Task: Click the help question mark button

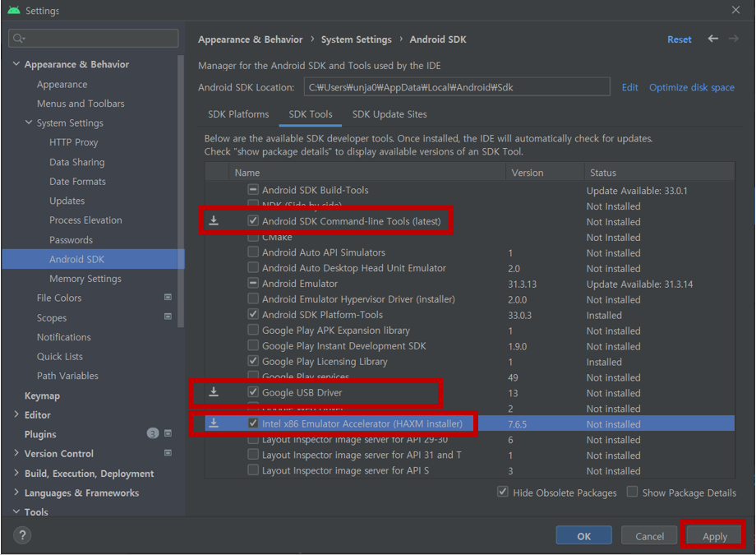Action: pyautogui.click(x=22, y=534)
